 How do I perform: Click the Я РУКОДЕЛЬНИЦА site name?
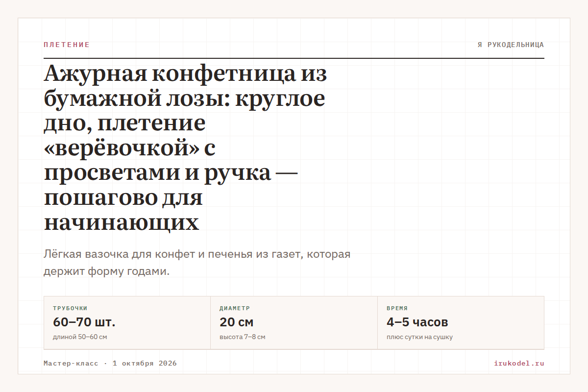pos(511,45)
